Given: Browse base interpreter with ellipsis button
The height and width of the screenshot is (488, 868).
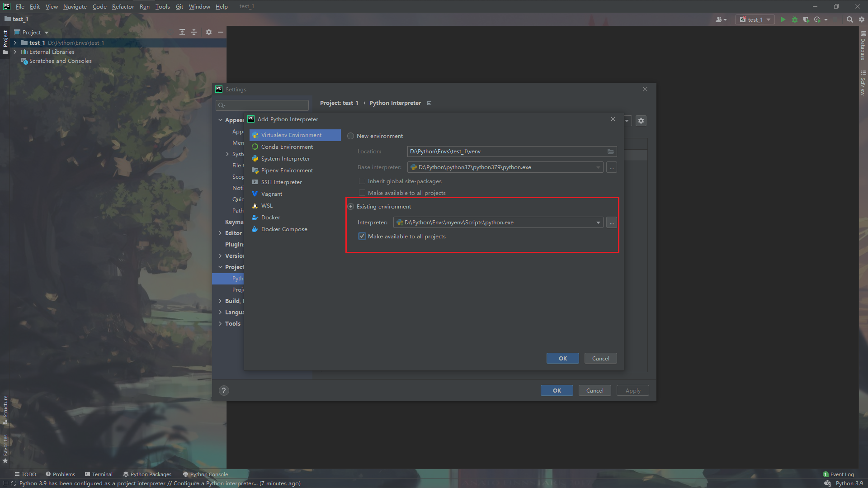Looking at the screenshot, I should [612, 167].
